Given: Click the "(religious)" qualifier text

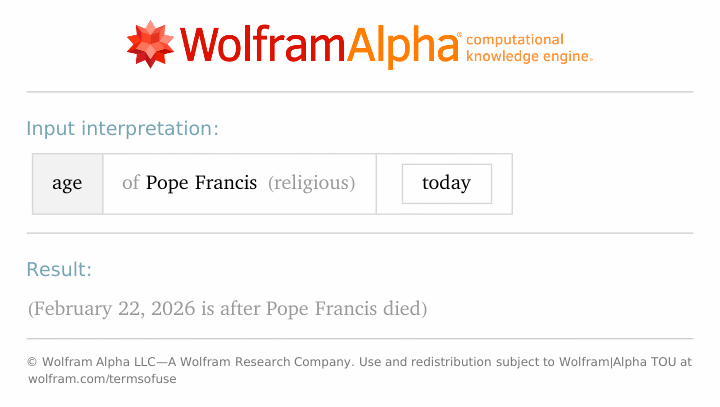Looking at the screenshot, I should pos(311,183).
